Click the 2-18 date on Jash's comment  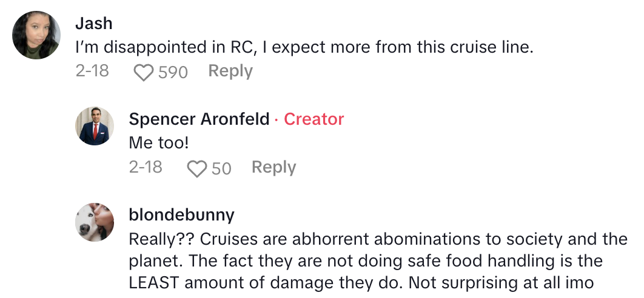click(92, 71)
